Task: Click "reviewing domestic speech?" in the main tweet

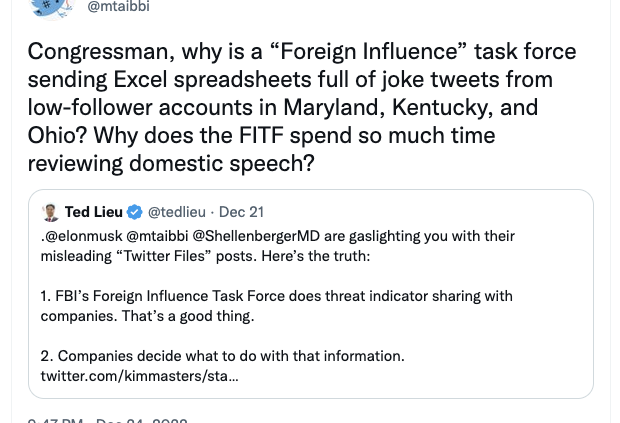Action: [x=171, y=164]
